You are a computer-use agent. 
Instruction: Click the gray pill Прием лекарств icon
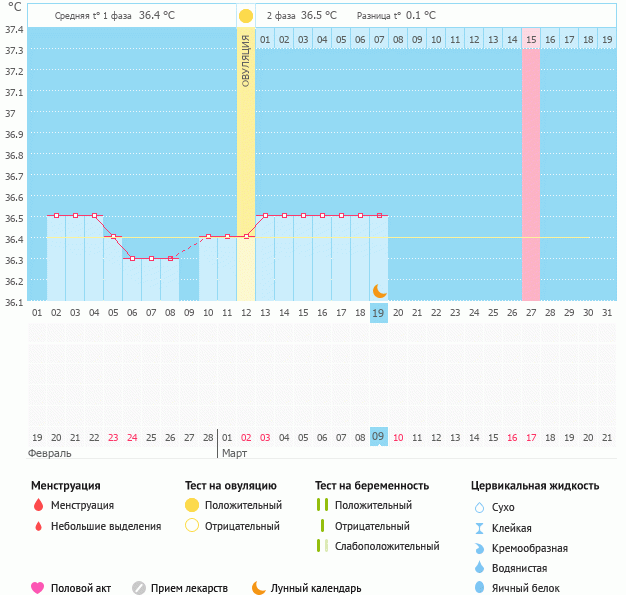pyautogui.click(x=139, y=588)
